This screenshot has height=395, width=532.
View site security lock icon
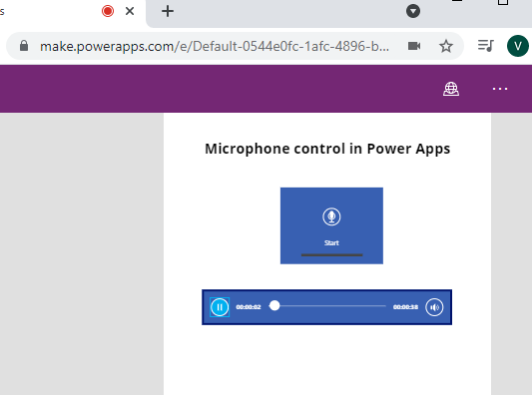point(24,46)
